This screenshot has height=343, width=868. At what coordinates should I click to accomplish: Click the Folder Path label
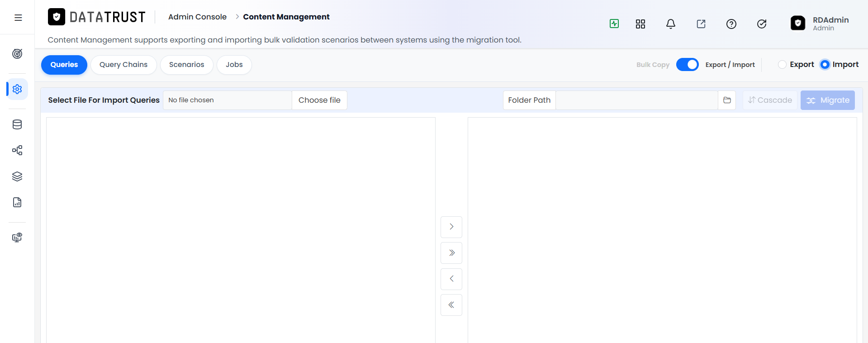pos(529,100)
